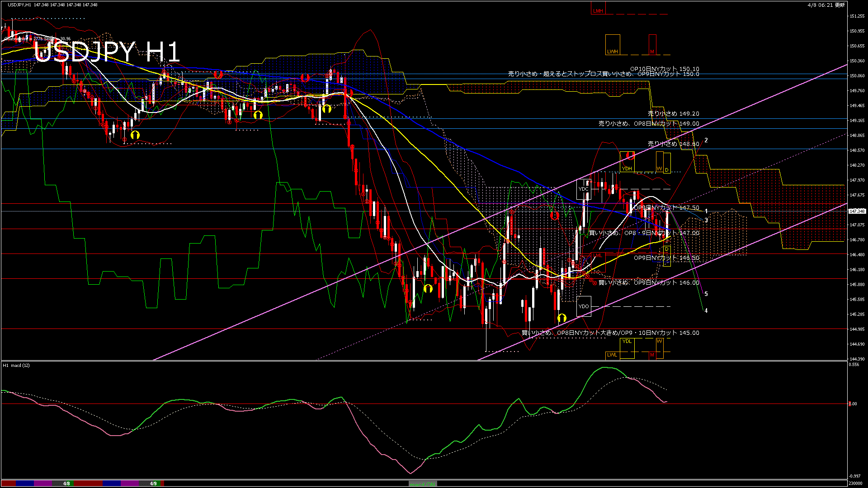Click the red sell arrow inside YDH box
The width and height of the screenshot is (868, 488).
pos(630,156)
